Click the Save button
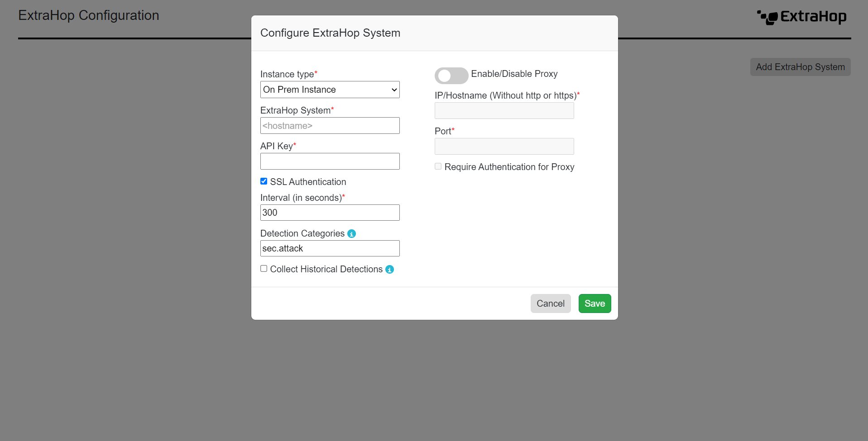The height and width of the screenshot is (441, 868). [x=595, y=303]
